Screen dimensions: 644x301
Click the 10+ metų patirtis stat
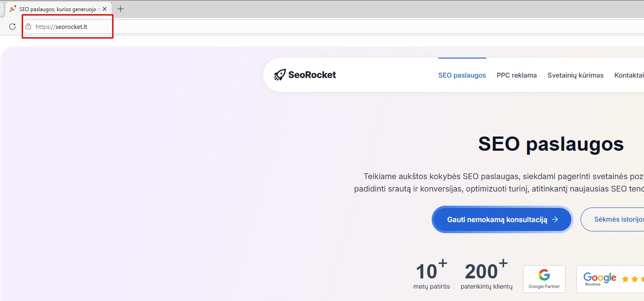(x=431, y=276)
